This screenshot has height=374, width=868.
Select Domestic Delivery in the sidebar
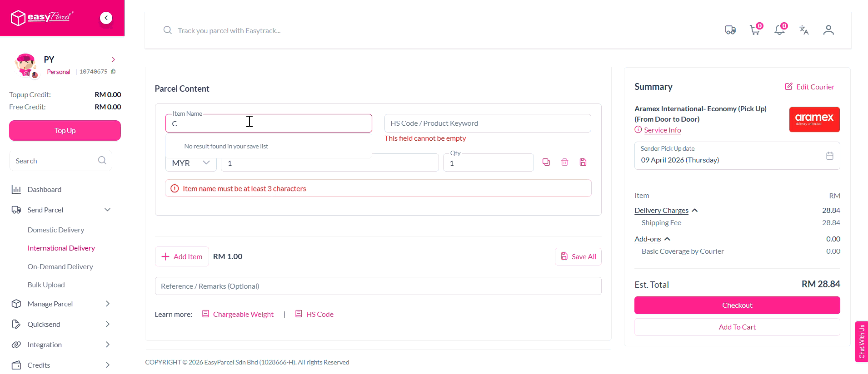[x=56, y=230]
